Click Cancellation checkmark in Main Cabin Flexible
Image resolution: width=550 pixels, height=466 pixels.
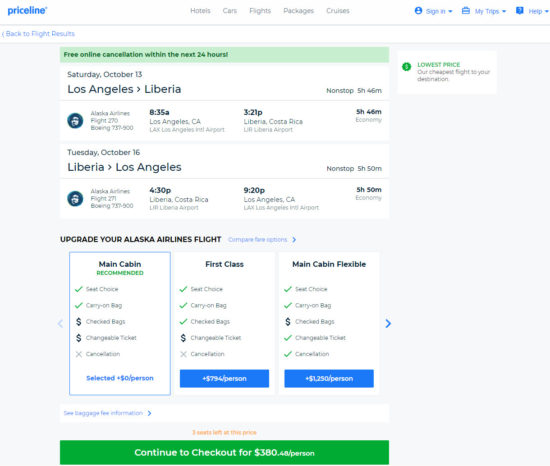pos(288,354)
